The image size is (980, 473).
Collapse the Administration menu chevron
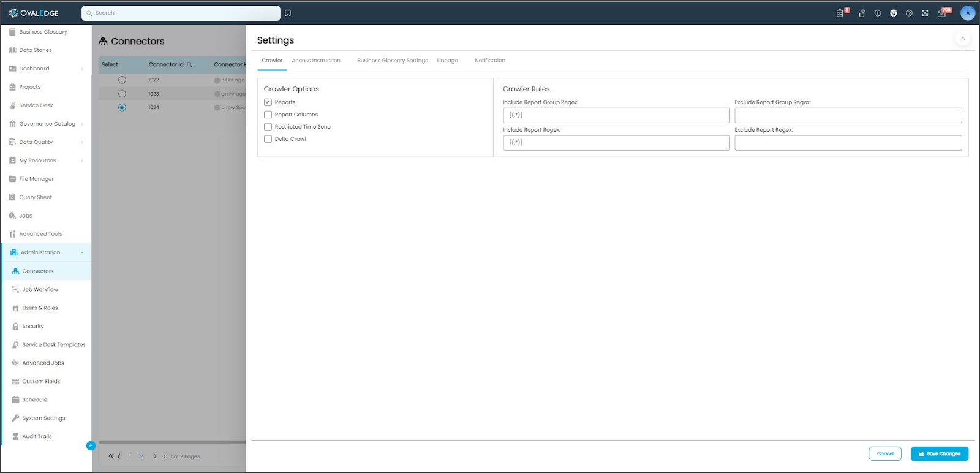pyautogui.click(x=82, y=252)
